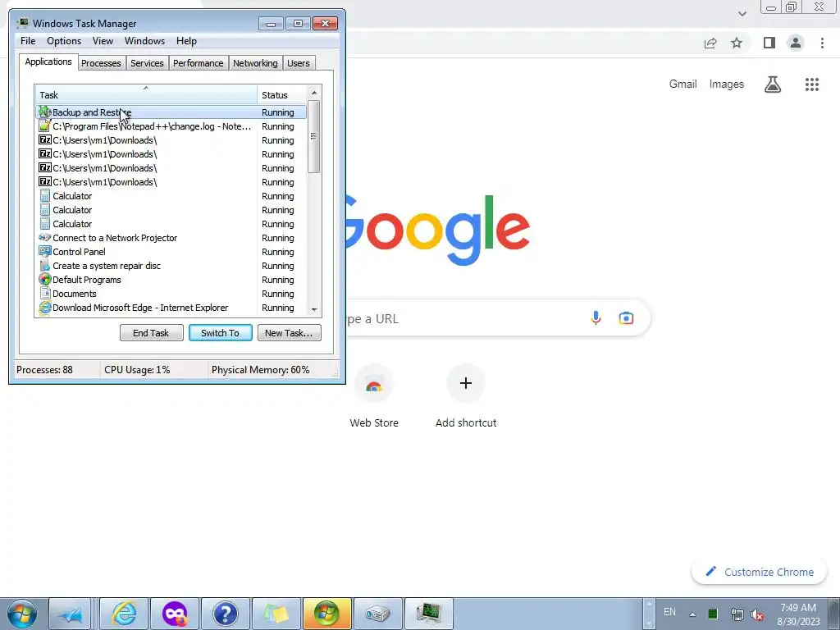This screenshot has height=630, width=840.
Task: Open the Google apps grid
Action: [812, 84]
